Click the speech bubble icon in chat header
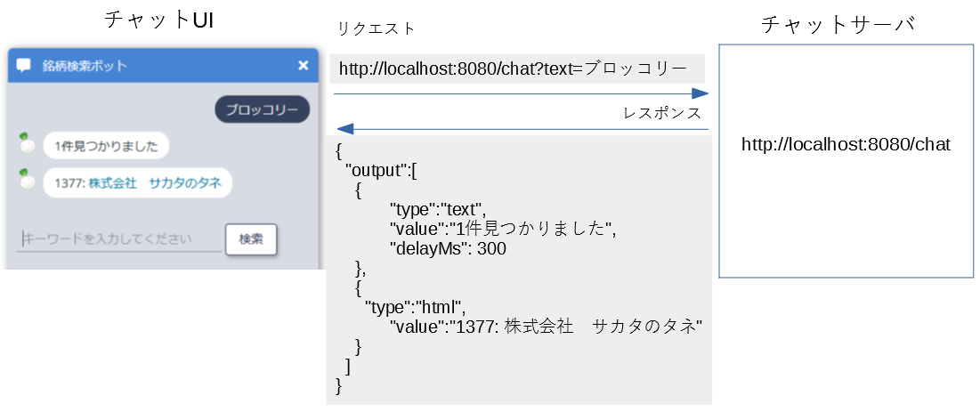980x412 pixels. [x=24, y=65]
